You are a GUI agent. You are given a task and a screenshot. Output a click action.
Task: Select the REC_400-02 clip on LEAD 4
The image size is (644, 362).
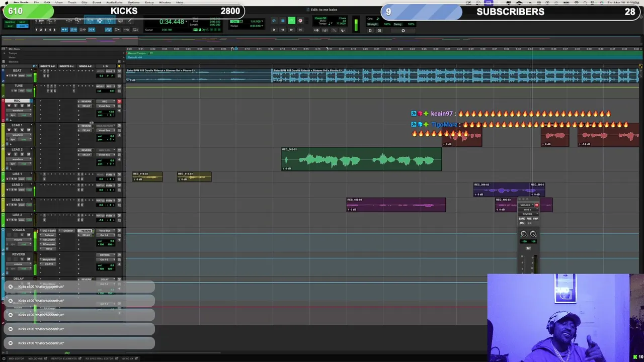[396, 205]
